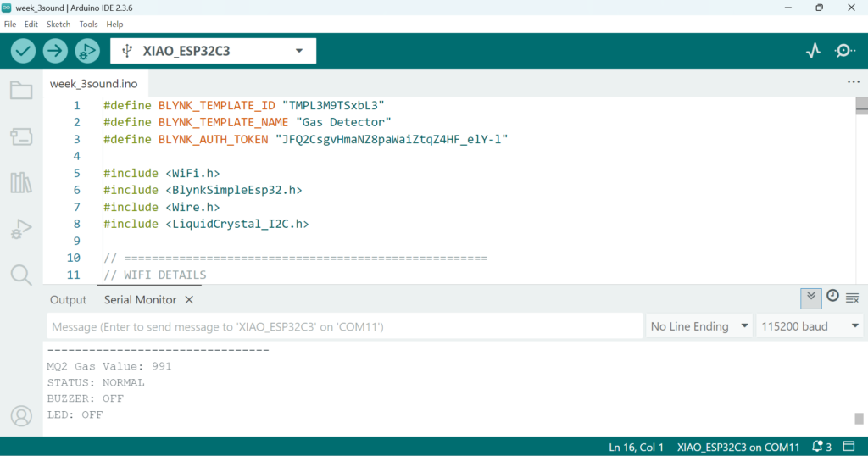Minimize the Arduino IDE window
This screenshot has height=456, width=868.
[x=787, y=8]
